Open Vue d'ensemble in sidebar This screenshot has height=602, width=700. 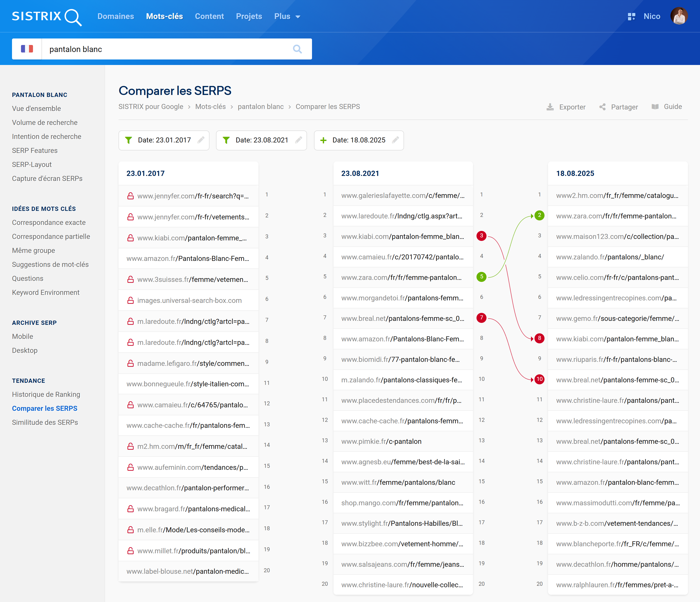(x=36, y=108)
